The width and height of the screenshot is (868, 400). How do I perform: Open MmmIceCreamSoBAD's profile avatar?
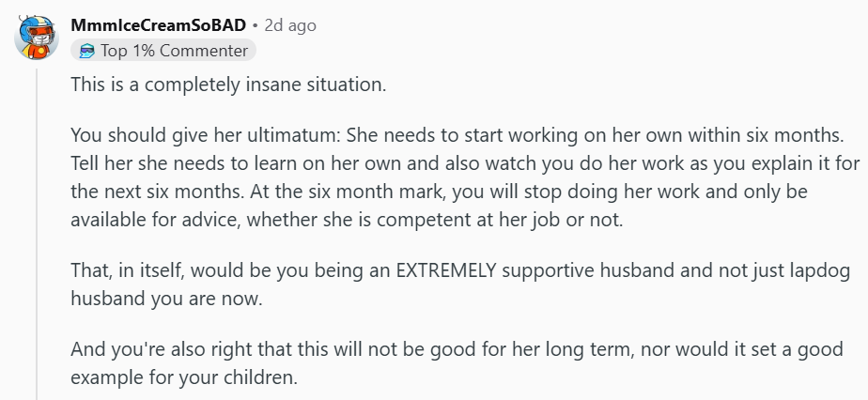point(37,38)
